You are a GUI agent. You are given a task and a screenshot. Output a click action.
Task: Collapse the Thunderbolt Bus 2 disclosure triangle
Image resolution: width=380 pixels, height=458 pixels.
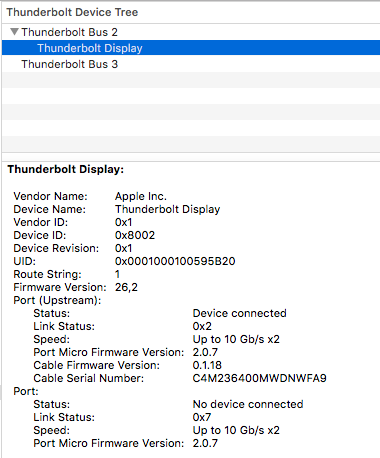pos(14,32)
